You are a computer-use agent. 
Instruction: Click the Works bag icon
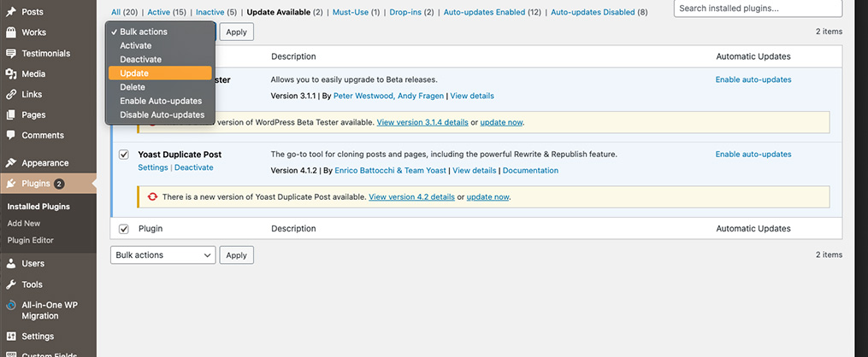click(10, 32)
